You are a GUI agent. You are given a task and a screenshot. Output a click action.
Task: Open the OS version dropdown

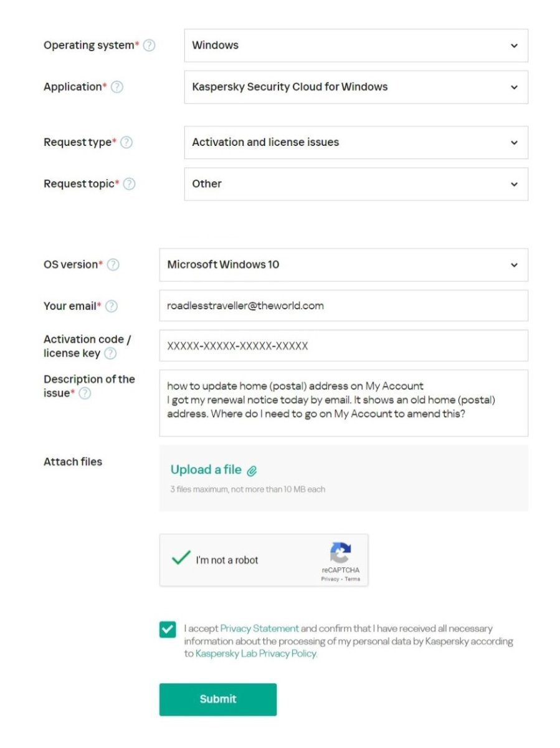pyautogui.click(x=343, y=265)
